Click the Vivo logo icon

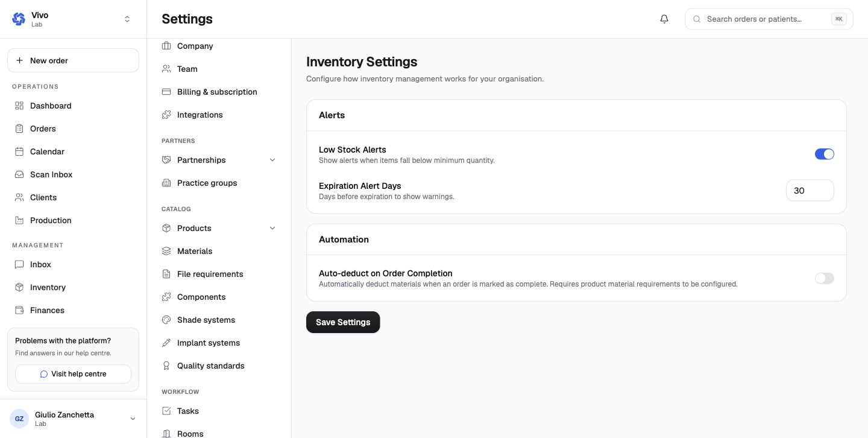tap(19, 19)
